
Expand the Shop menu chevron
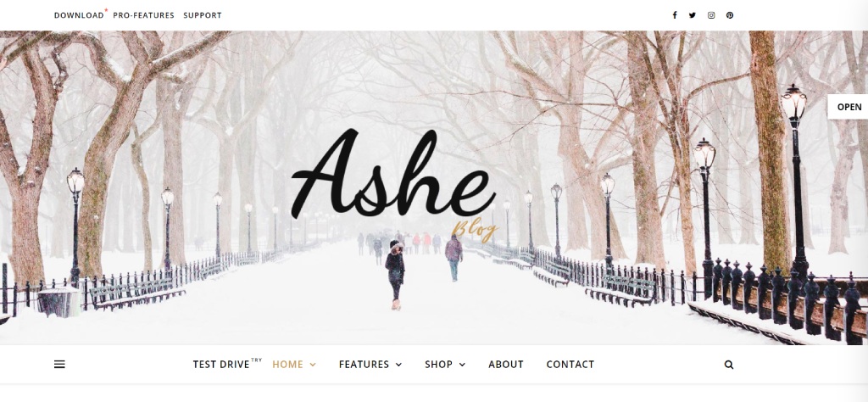(462, 365)
